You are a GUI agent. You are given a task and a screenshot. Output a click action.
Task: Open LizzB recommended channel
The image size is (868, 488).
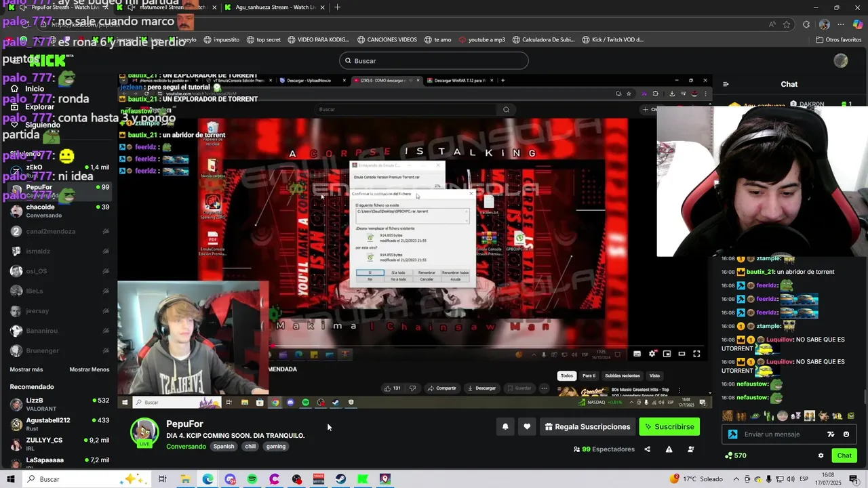click(59, 405)
